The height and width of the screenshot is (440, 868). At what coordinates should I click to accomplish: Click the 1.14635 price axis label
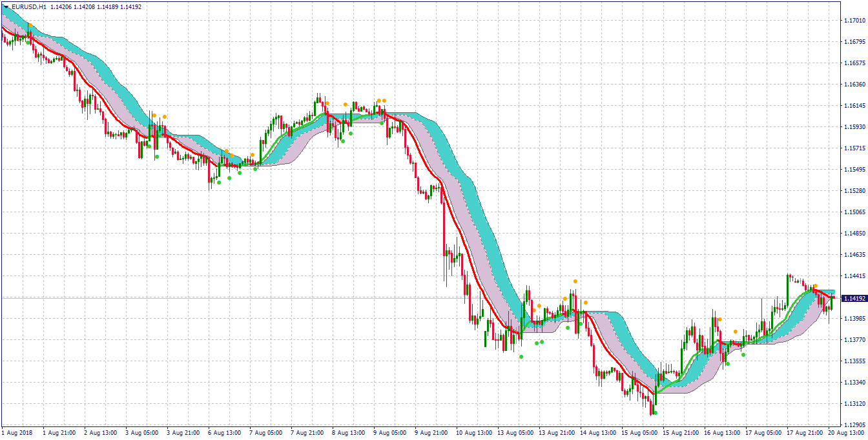coord(854,255)
